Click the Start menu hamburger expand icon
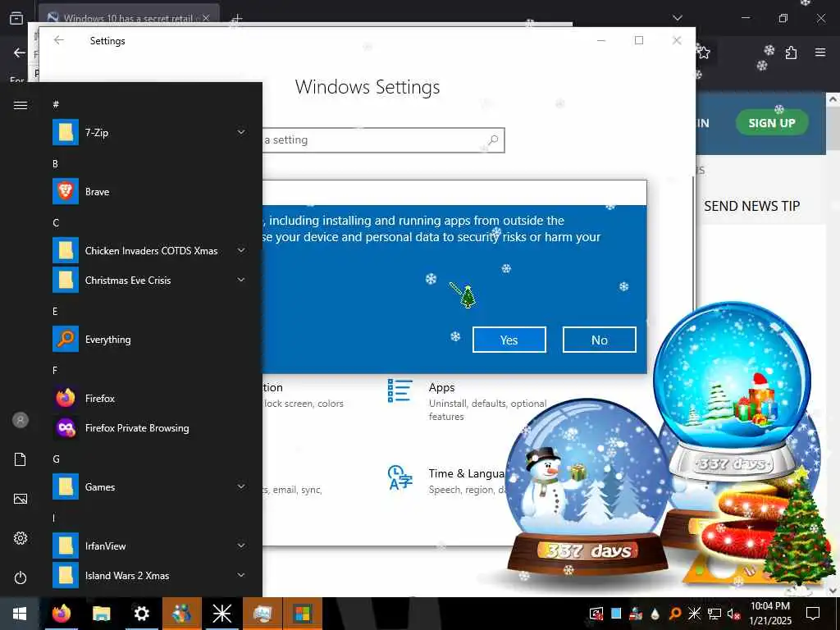Image resolution: width=840 pixels, height=630 pixels. pos(21,105)
